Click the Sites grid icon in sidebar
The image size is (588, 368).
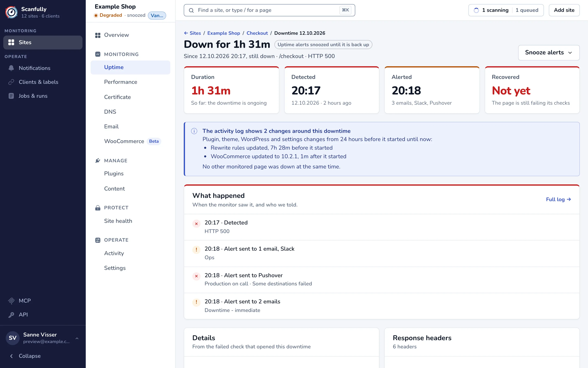(11, 42)
